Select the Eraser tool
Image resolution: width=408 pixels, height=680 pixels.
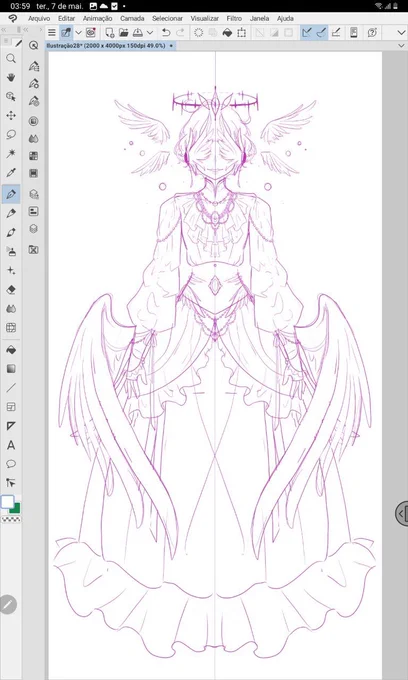(x=11, y=289)
